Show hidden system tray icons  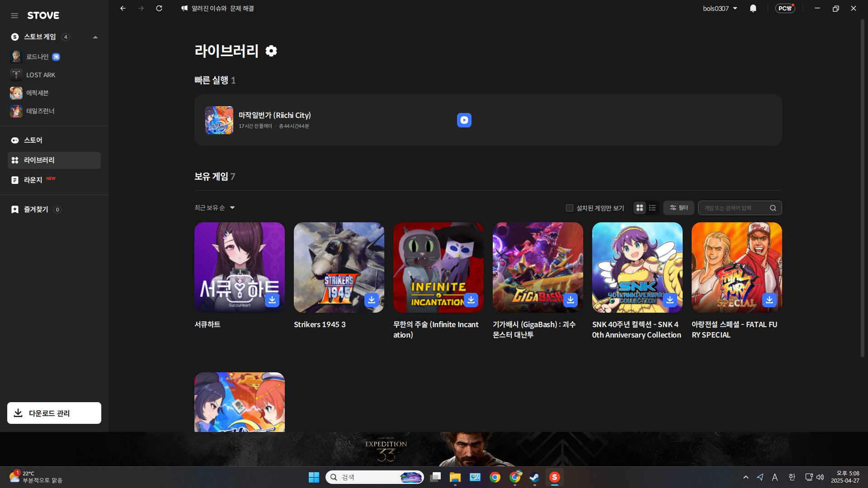tap(746, 477)
